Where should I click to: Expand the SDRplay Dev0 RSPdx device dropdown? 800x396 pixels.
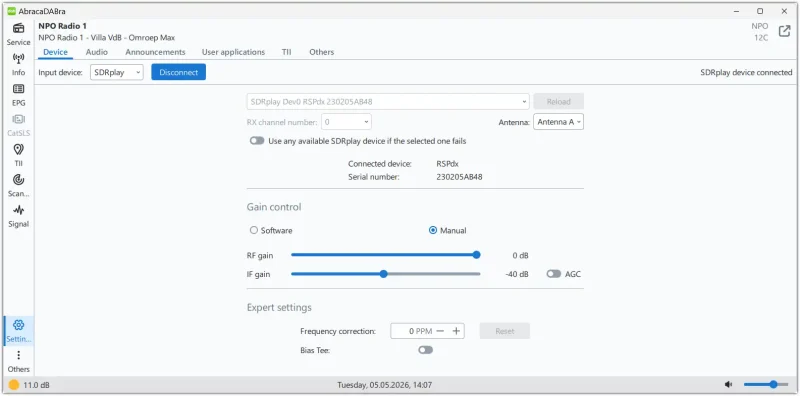388,102
